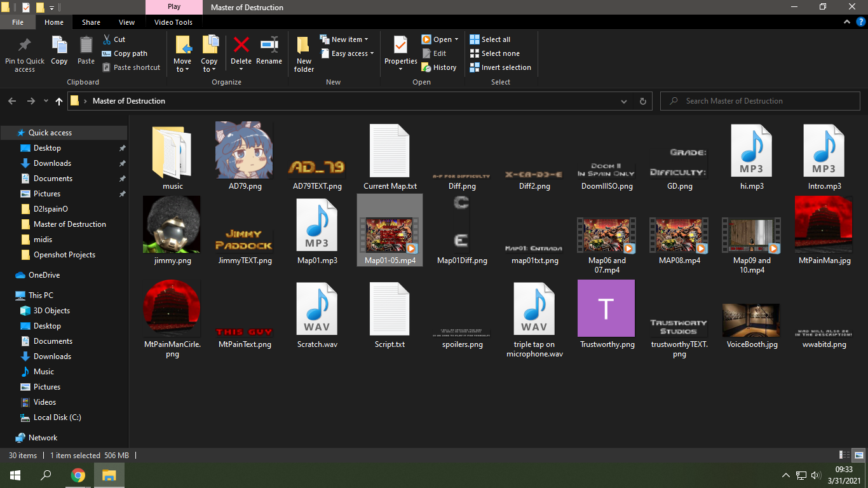This screenshot has width=868, height=488.
Task: Open the Windows Start menu
Action: pyautogui.click(x=15, y=475)
